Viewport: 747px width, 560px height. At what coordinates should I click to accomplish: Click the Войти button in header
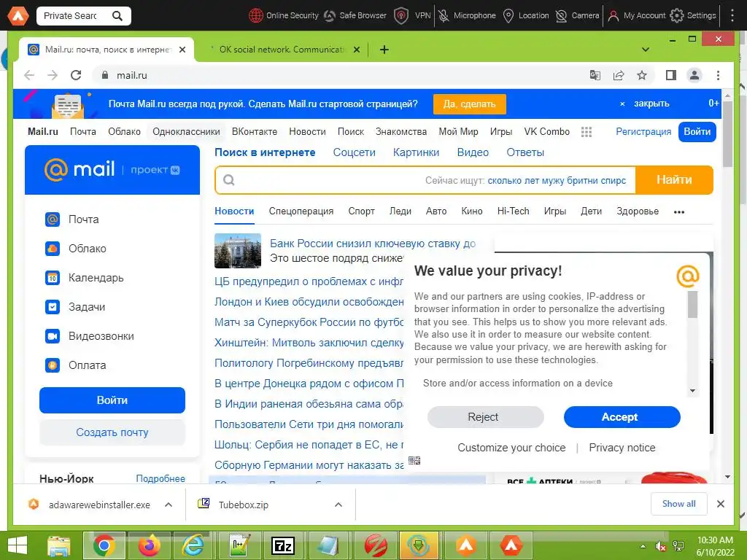coord(697,131)
